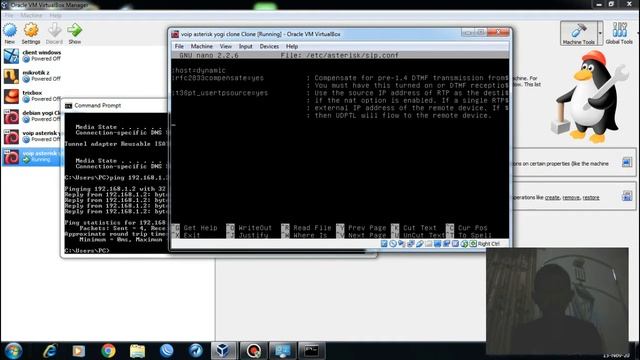Launch Google Chrome from the taskbar

click(x=108, y=351)
